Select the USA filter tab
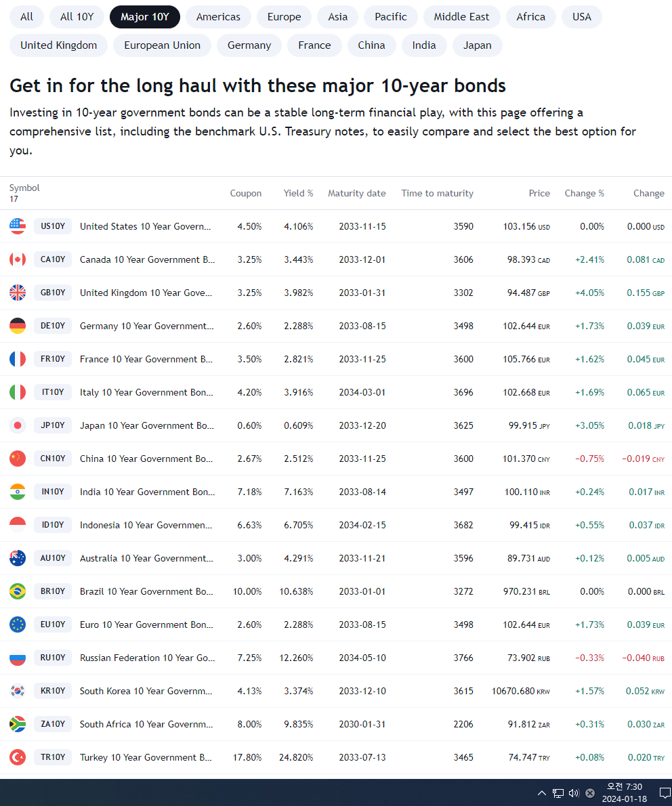This screenshot has height=806, width=672. tap(581, 17)
